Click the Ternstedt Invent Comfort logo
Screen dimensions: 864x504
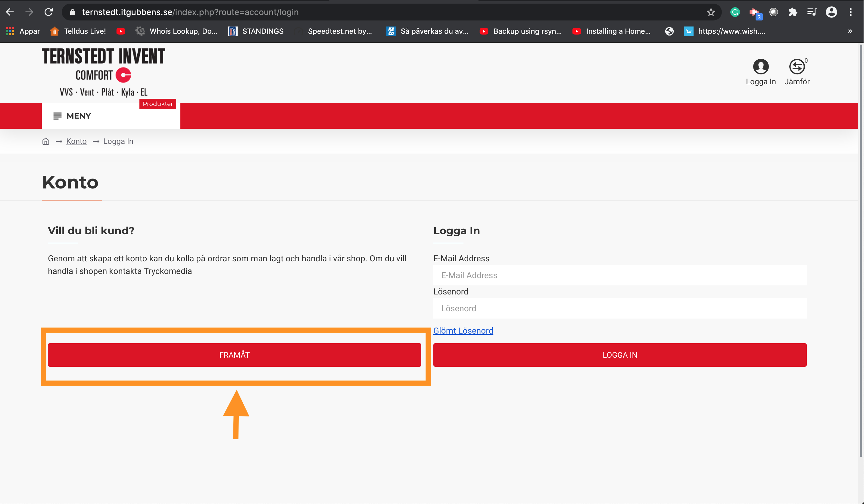(103, 72)
